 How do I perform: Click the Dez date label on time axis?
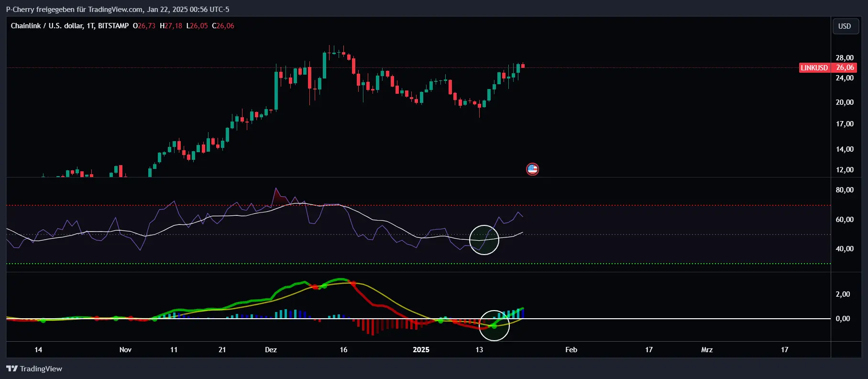pyautogui.click(x=271, y=349)
